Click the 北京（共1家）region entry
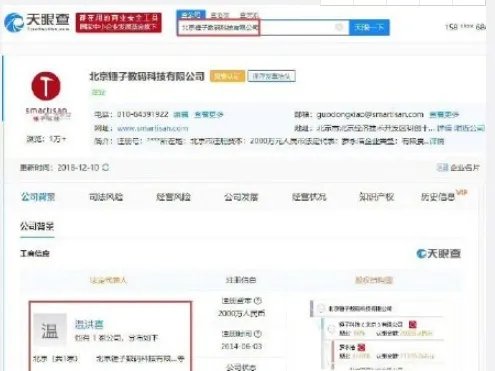The height and width of the screenshot is (371, 495). tap(55, 359)
